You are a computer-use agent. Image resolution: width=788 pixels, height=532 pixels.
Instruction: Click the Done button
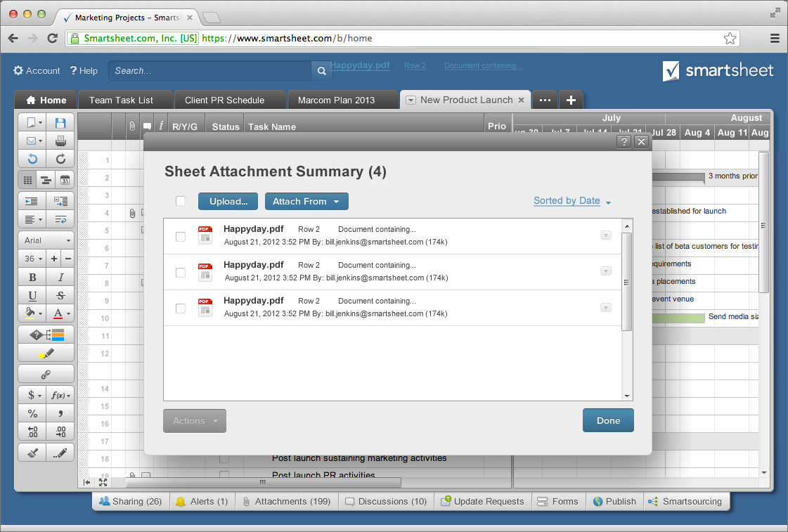(608, 420)
